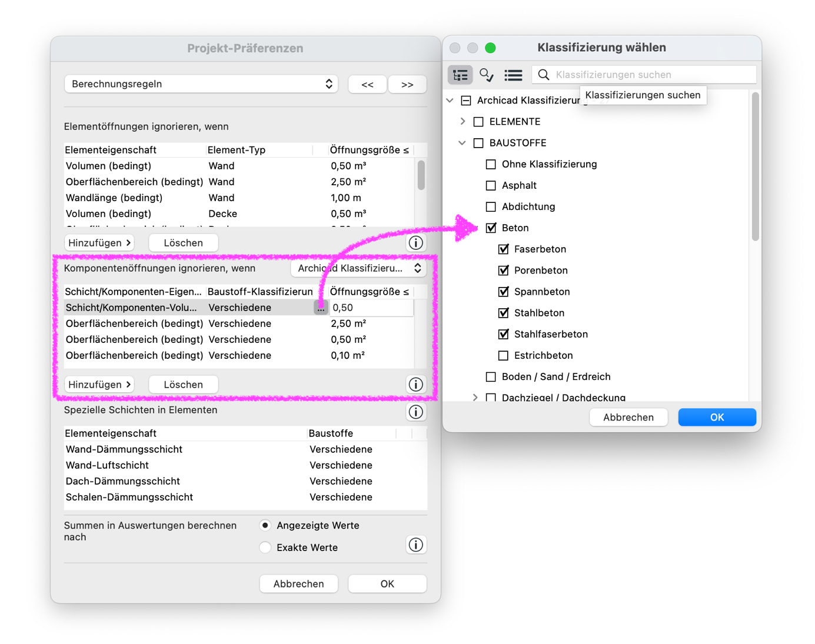Select Schalen-Dämmungsschicht row

click(245, 497)
